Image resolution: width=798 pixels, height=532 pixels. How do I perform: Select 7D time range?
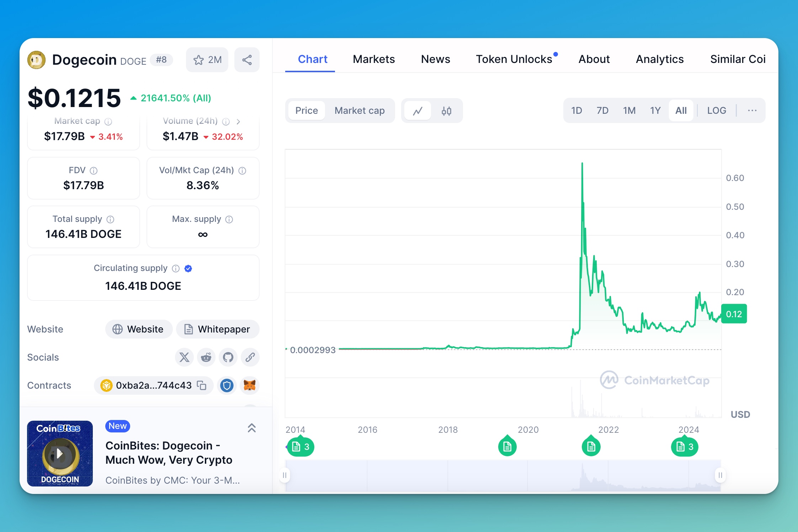[602, 111]
